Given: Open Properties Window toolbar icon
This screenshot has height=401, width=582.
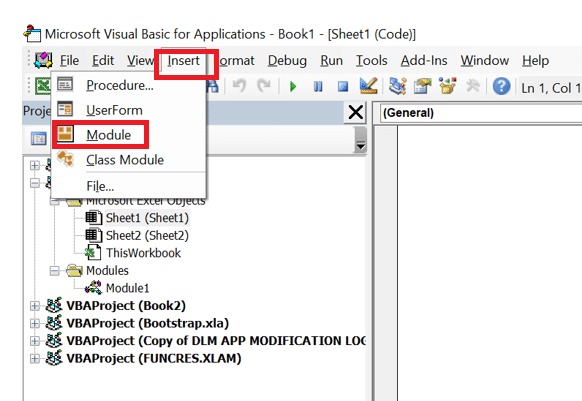Looking at the screenshot, I should coord(422,86).
